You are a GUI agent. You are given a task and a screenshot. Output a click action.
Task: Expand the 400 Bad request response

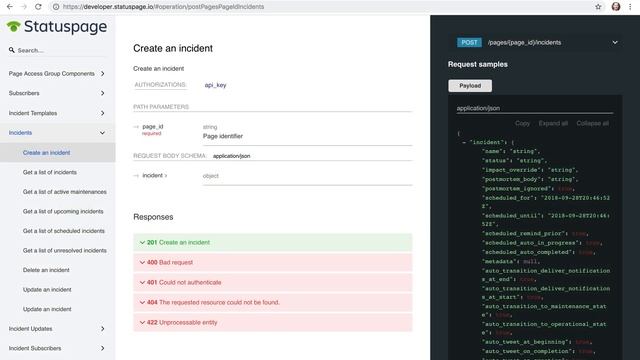pyautogui.click(x=273, y=262)
